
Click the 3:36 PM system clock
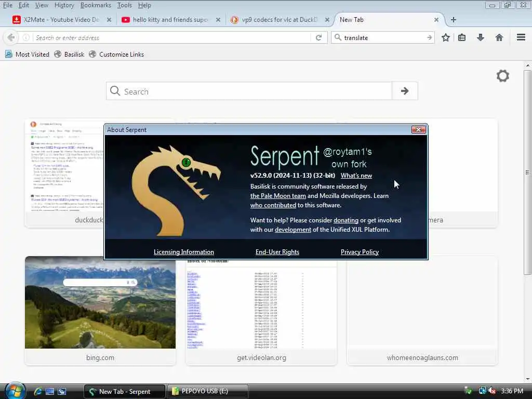(512, 391)
